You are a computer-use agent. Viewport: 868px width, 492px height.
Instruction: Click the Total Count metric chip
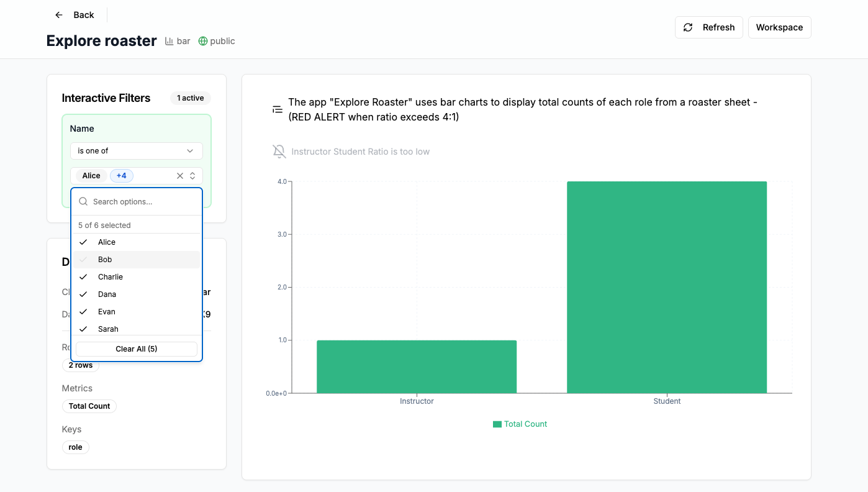click(x=89, y=406)
